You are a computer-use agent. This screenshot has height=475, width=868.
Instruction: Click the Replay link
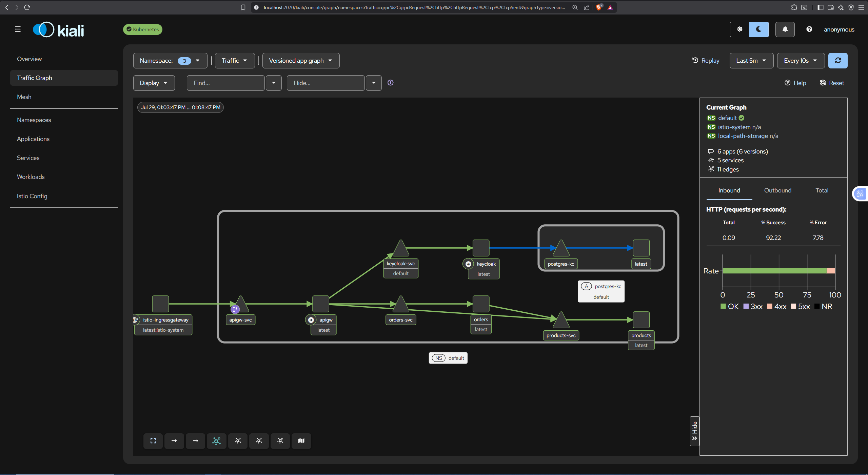point(706,61)
